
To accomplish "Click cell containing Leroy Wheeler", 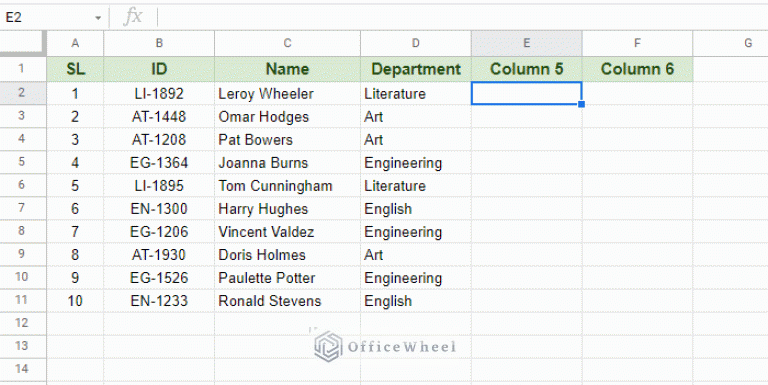I will (288, 94).
